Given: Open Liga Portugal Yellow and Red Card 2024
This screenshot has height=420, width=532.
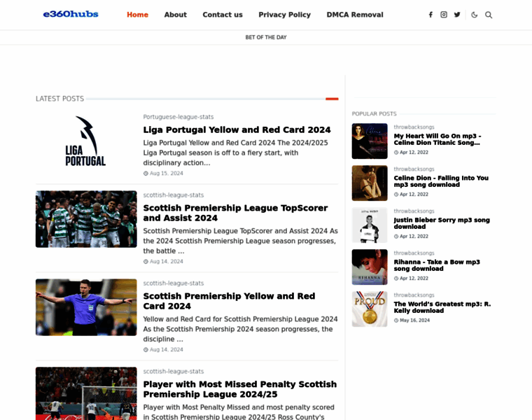Looking at the screenshot, I should click(x=237, y=130).
